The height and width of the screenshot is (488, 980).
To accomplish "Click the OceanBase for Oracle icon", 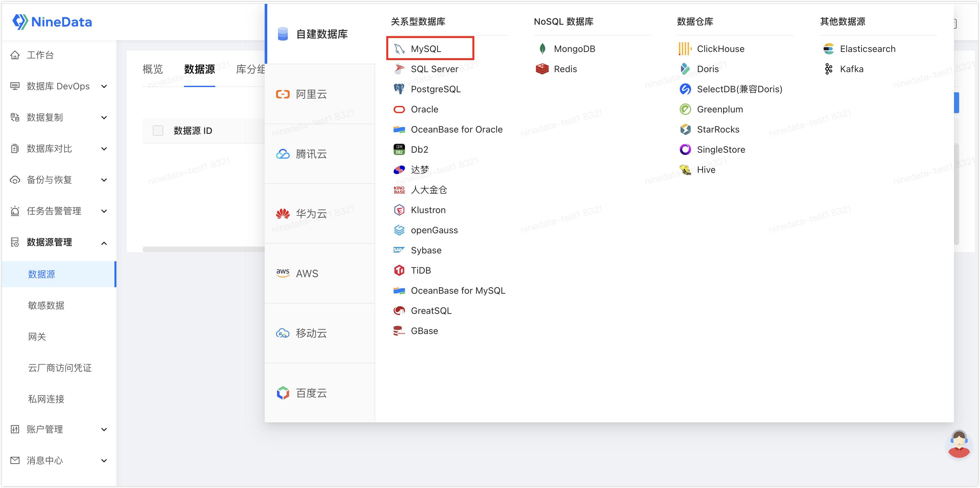I will point(399,130).
